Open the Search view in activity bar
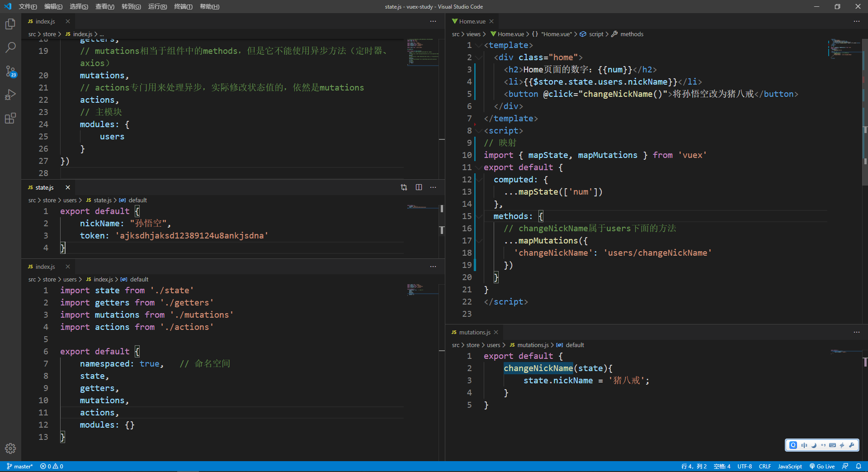868x472 pixels. pos(10,48)
